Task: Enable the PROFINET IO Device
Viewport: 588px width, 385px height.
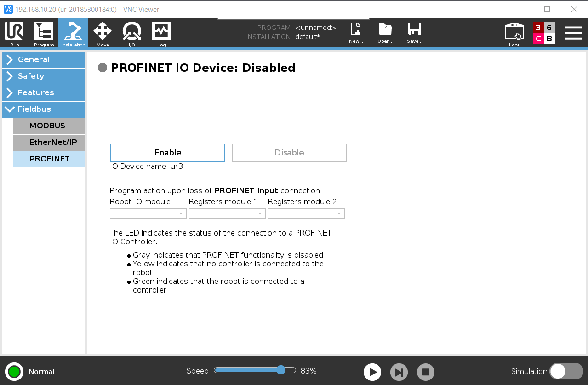Action: click(167, 153)
